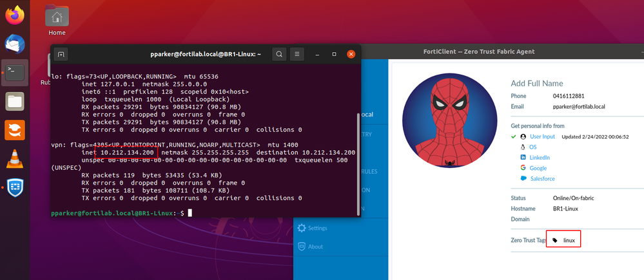
Task: Open the terminal hamburger menu
Action: point(297,54)
